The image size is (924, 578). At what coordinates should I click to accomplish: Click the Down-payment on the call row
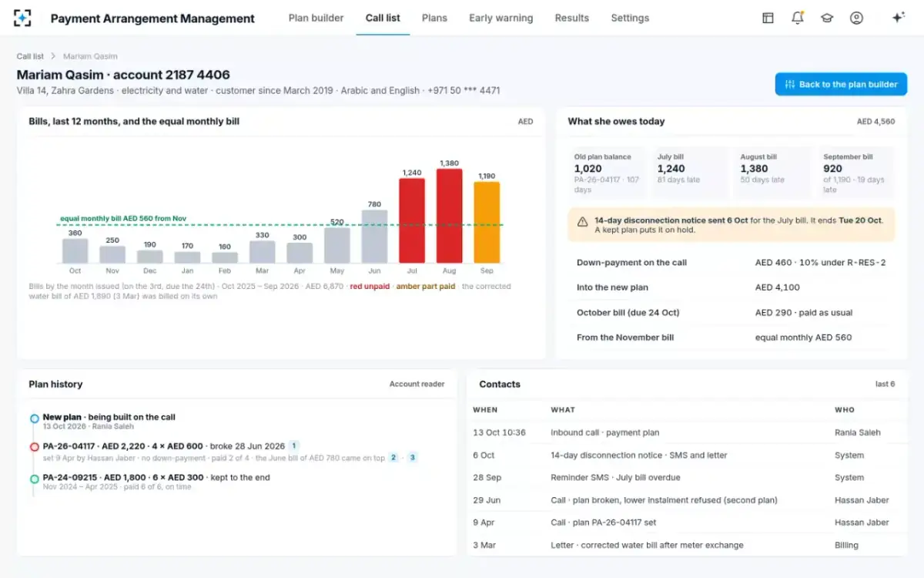tap(731, 263)
